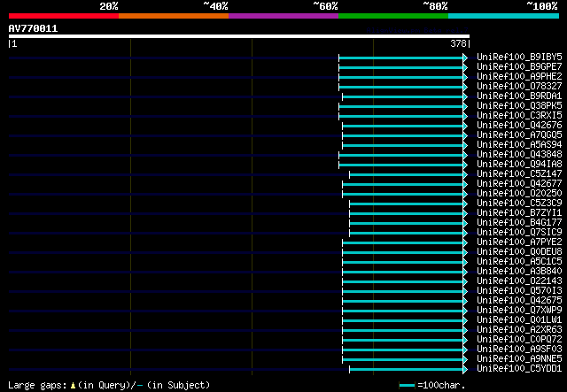Select subject UniRef100_A9NNE5

coord(519,359)
